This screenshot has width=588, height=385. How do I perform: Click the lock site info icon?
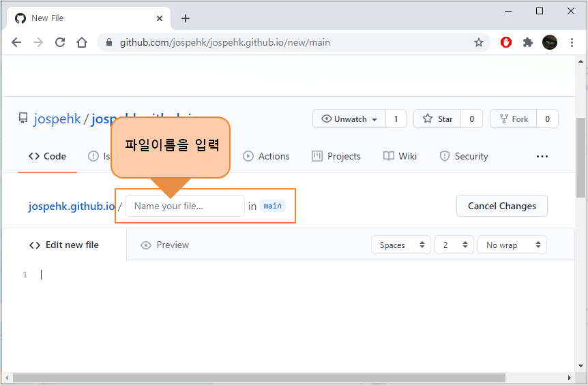(x=109, y=42)
